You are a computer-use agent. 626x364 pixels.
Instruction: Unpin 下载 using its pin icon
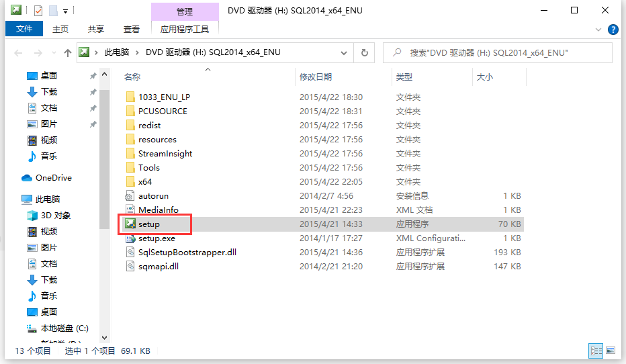click(93, 92)
